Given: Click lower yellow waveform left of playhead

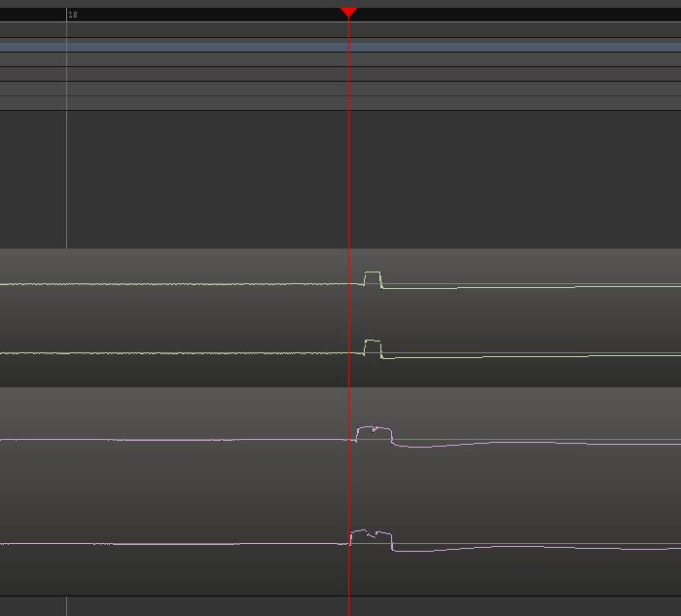Looking at the screenshot, I should (x=195, y=353).
